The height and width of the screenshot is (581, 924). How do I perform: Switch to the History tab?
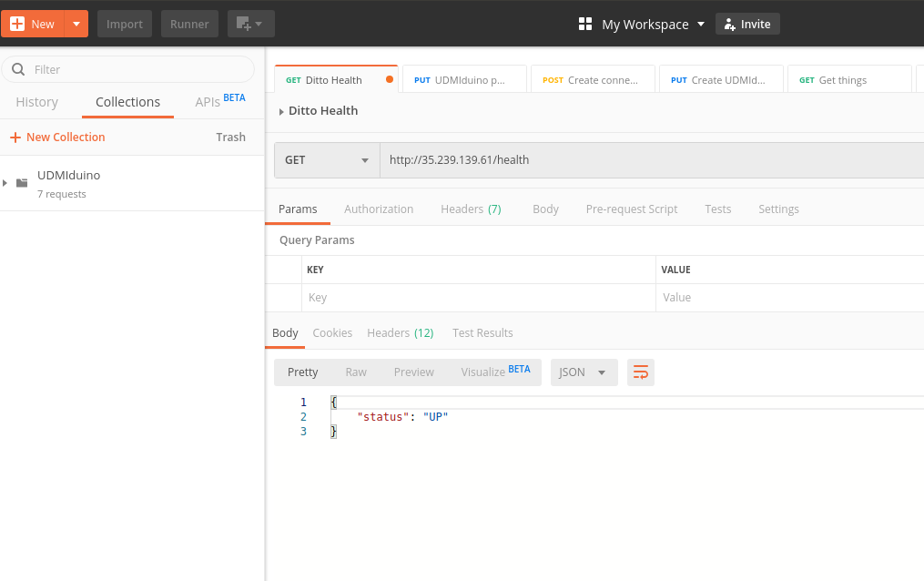(x=36, y=102)
